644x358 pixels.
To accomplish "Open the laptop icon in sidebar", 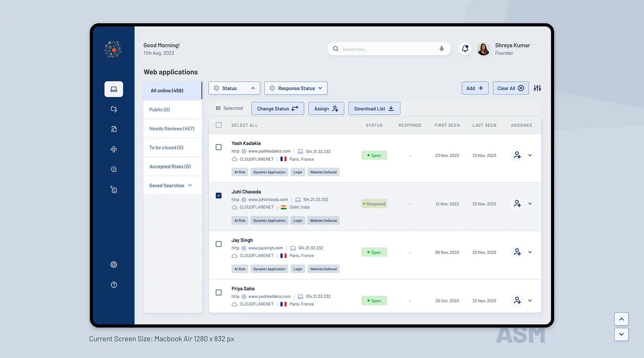I will (114, 89).
